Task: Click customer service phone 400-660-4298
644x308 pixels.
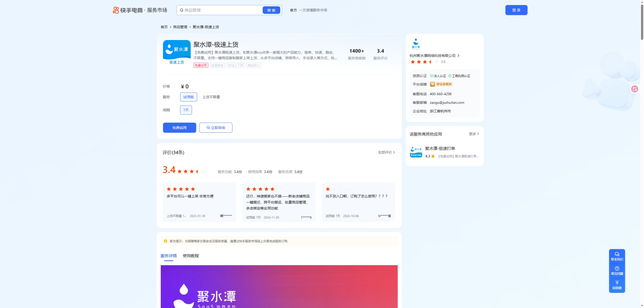Action: 441,94
